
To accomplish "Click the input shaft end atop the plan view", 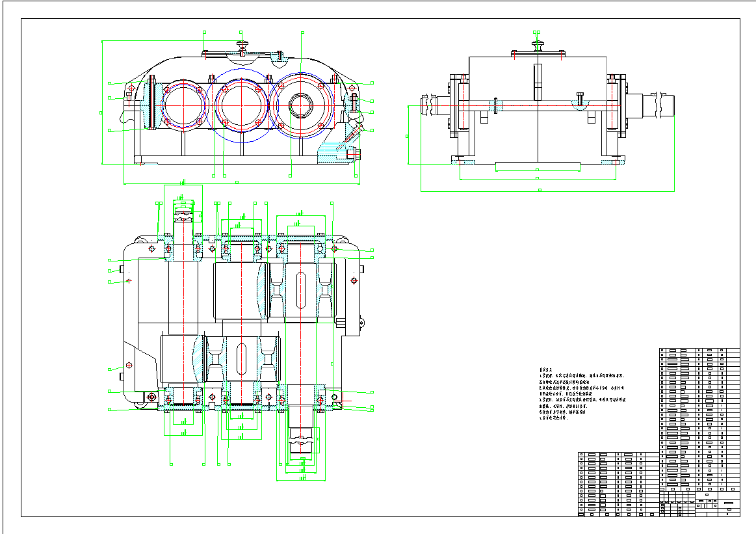I will coord(184,211).
